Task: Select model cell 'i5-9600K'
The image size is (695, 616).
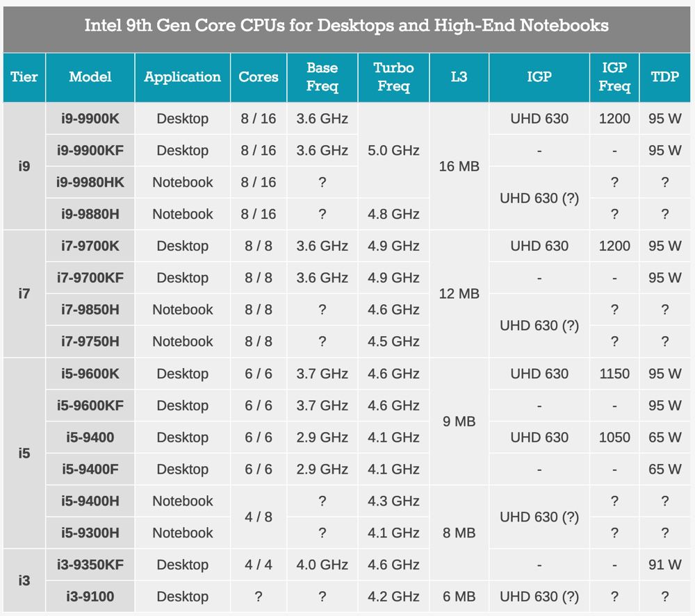Action: coord(90,374)
